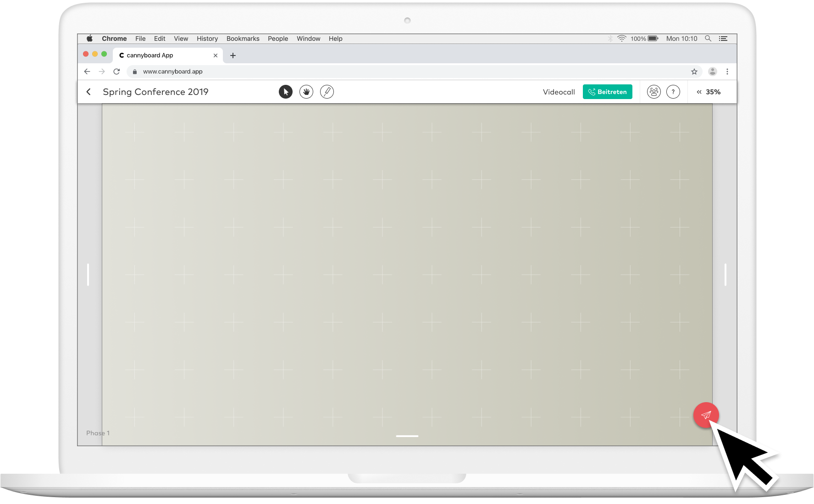Click the Bluetooth status icon

(610, 39)
